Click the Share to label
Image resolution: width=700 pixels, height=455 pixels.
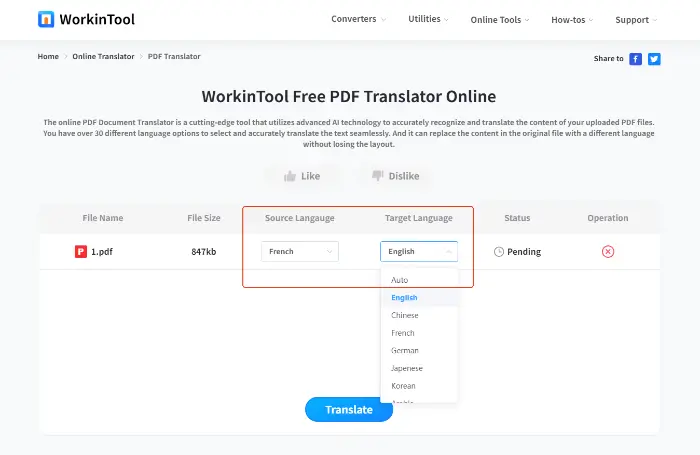click(608, 58)
